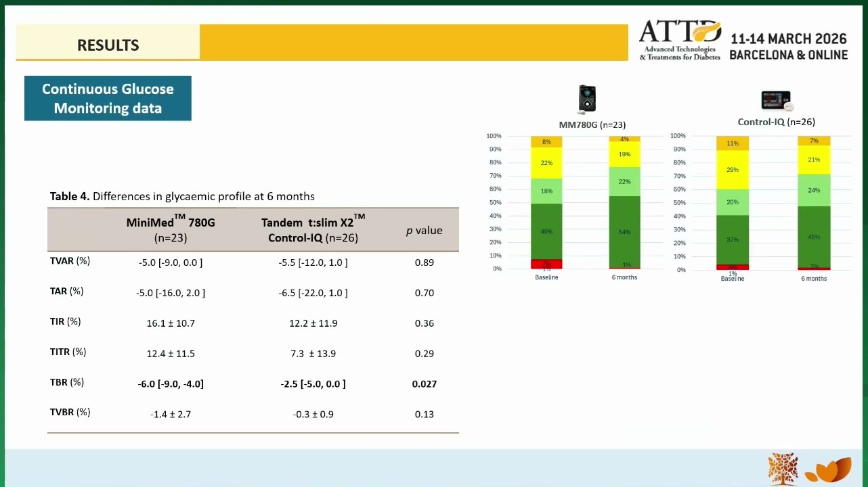Click the 21% yellow segment in Control-IQ 6 months bar

814,160
